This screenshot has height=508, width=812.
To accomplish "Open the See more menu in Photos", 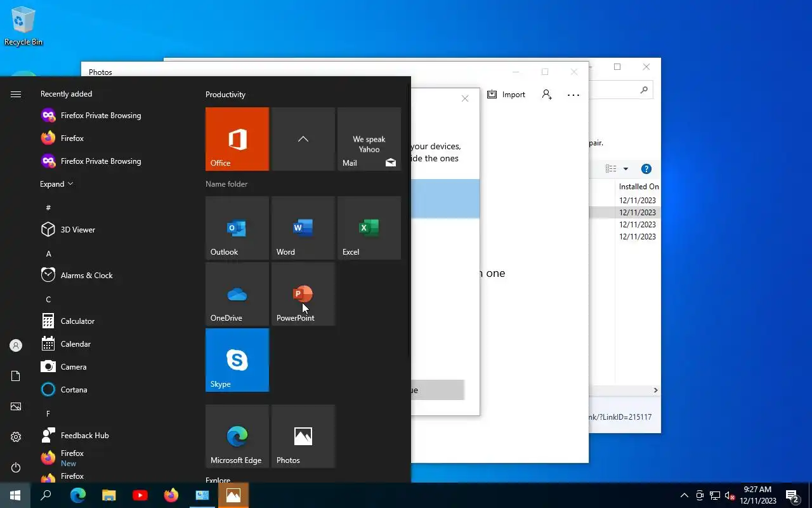I will (x=573, y=95).
